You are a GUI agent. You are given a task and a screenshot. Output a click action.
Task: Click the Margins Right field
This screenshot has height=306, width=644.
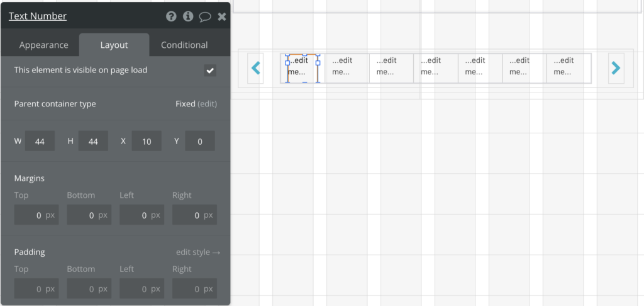(x=195, y=215)
